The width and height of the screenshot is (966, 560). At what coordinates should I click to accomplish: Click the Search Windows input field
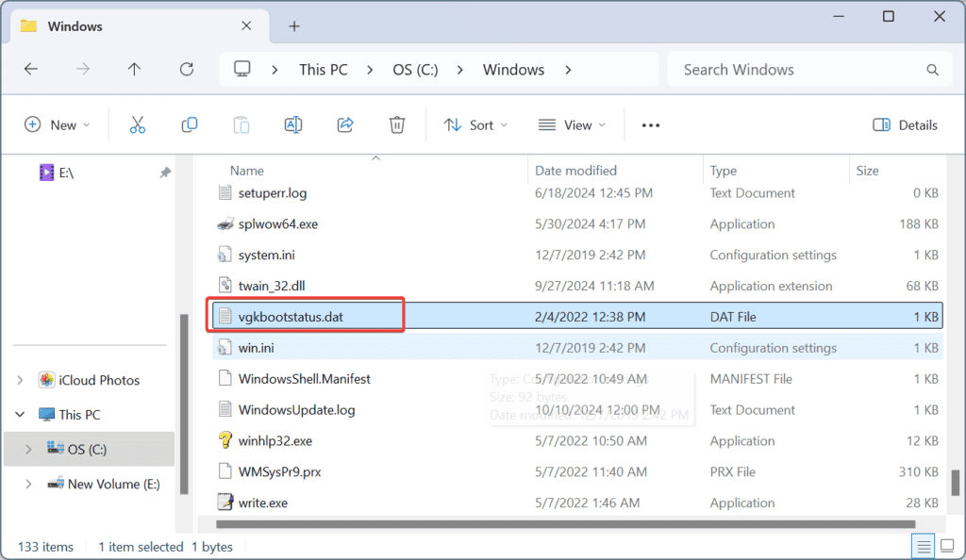coord(809,70)
